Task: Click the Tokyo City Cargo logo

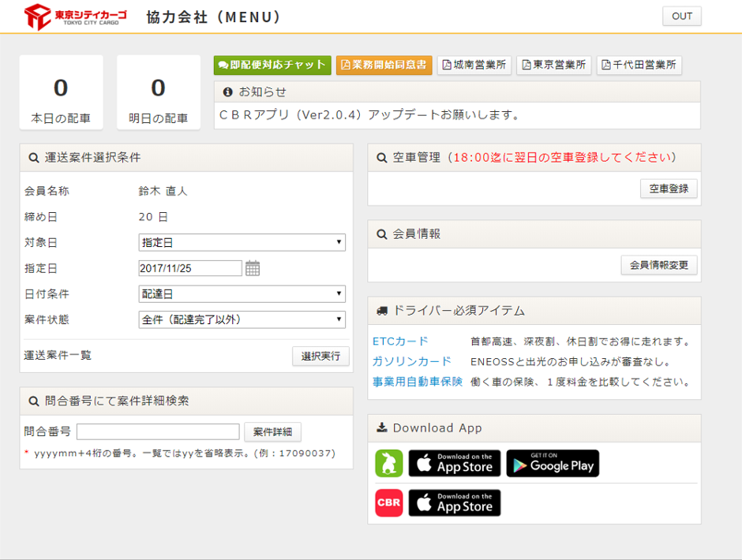Action: coord(75,17)
